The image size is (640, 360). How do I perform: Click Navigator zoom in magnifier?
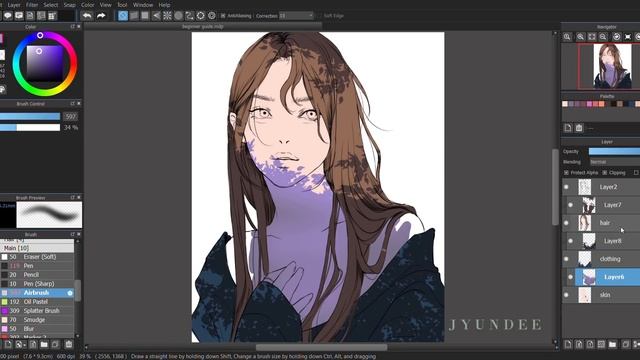click(580, 37)
